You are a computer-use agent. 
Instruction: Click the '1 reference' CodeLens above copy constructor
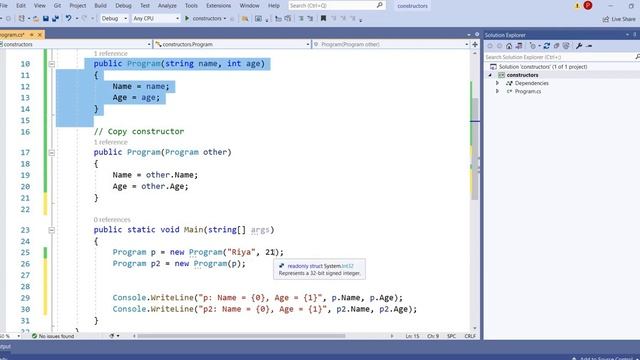click(x=111, y=142)
